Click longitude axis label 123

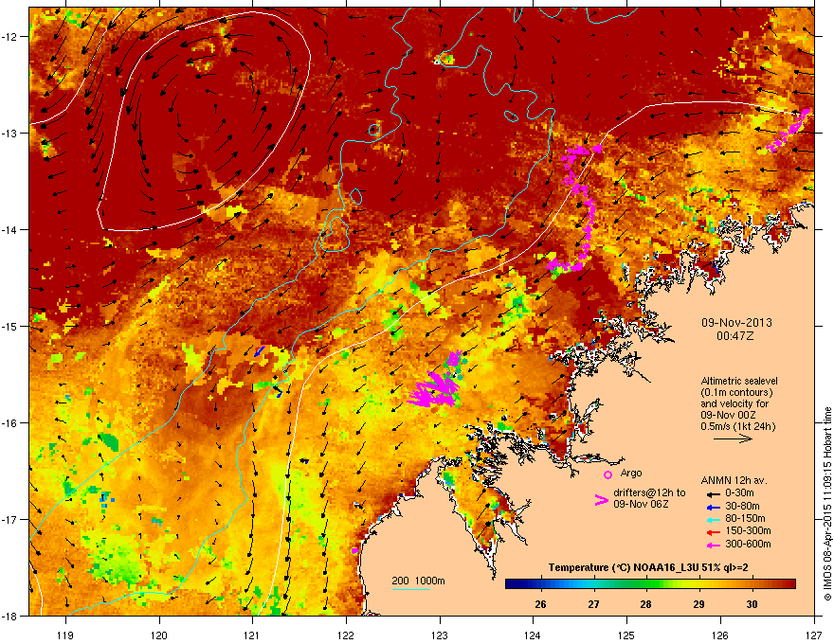point(440,635)
